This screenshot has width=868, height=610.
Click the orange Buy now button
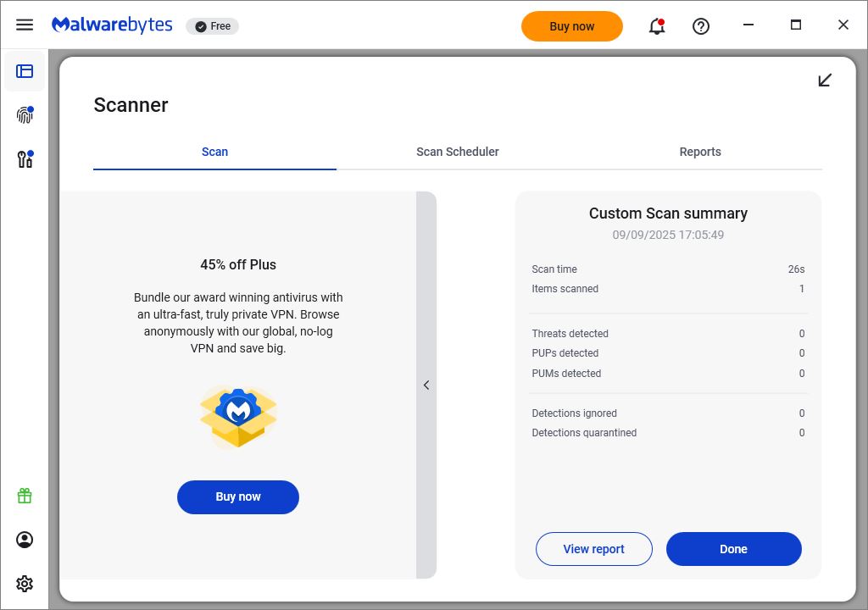tap(572, 26)
